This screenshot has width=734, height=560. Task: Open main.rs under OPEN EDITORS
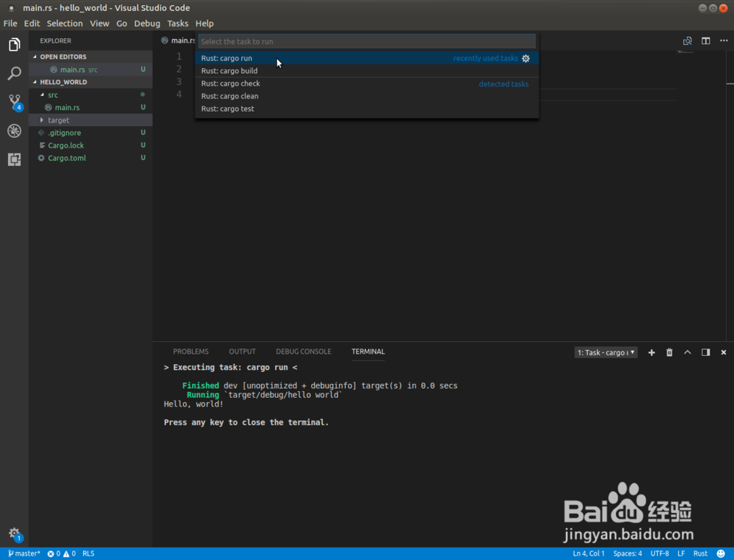(90, 70)
